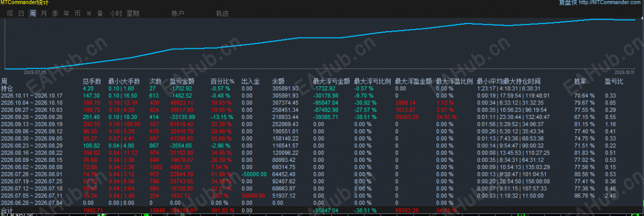
Task: Click the 最大浮盈金额 column header
Action: (x=413, y=81)
